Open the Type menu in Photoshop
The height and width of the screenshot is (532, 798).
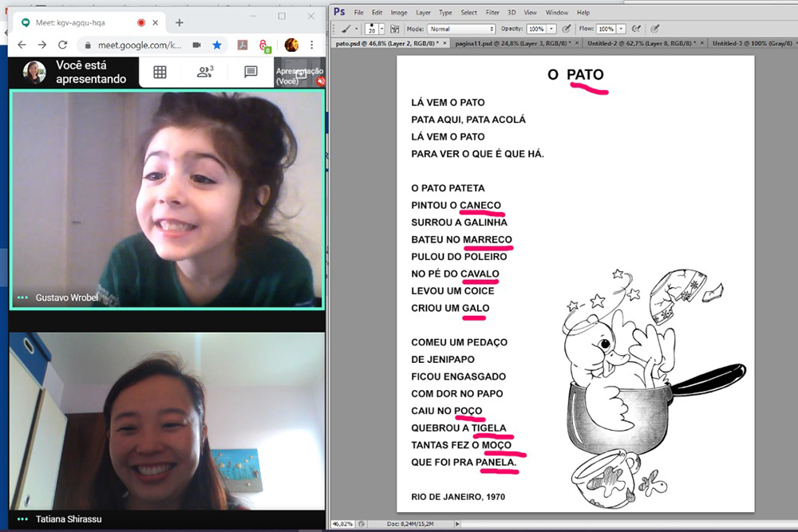coord(445,13)
